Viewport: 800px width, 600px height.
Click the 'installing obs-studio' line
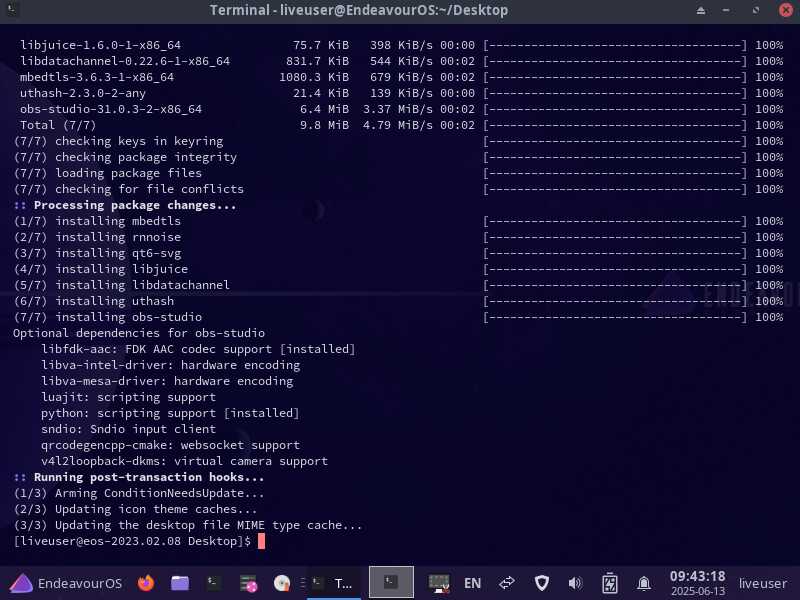click(x=398, y=317)
